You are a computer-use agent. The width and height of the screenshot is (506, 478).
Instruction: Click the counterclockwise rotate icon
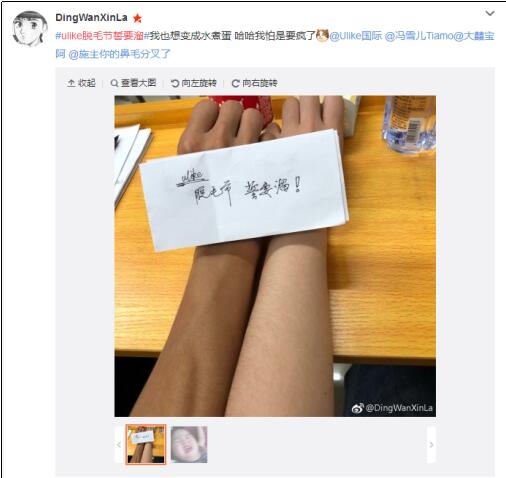coord(175,83)
